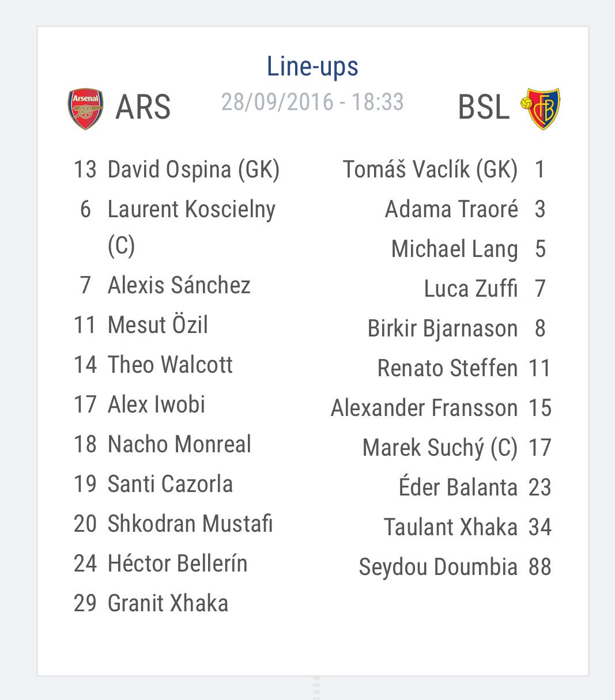Open Héctor Bellerín player entry
This screenshot has width=615, height=700.
[x=161, y=563]
